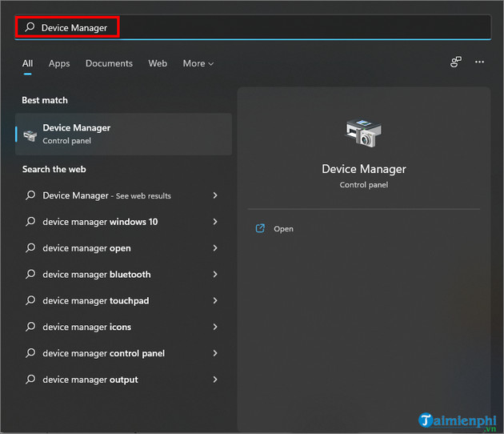
Task: Select 'device manager icons' suggestion
Action: pos(123,328)
